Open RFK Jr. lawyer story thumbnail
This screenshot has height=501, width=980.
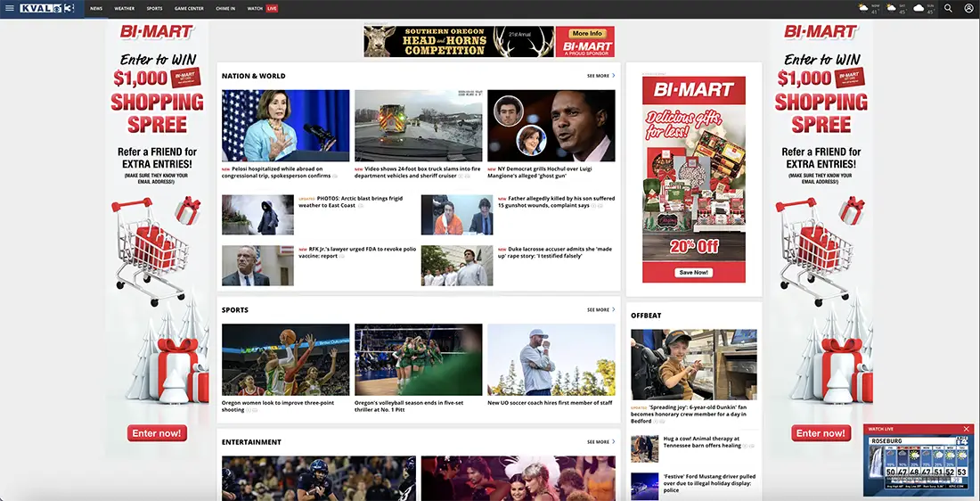click(x=257, y=265)
